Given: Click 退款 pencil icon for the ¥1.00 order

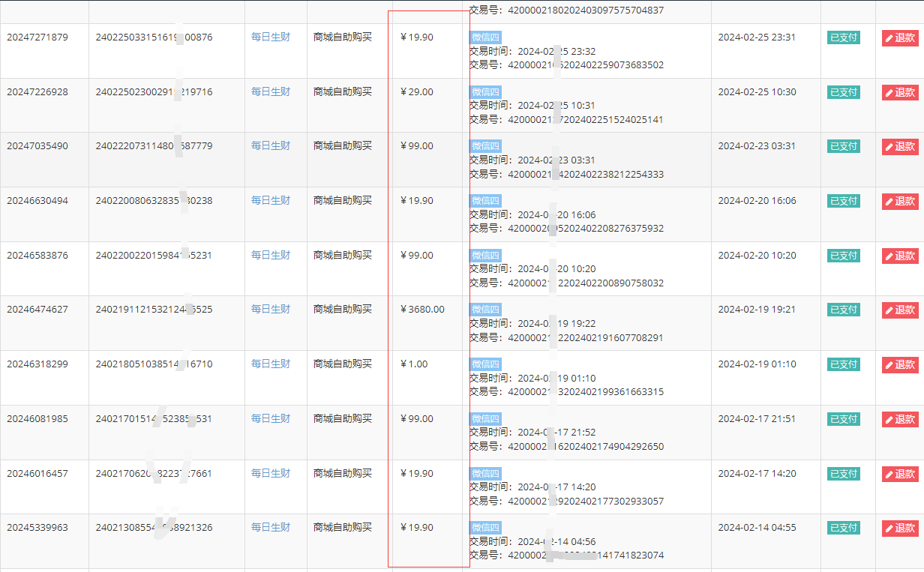Looking at the screenshot, I should 889,365.
